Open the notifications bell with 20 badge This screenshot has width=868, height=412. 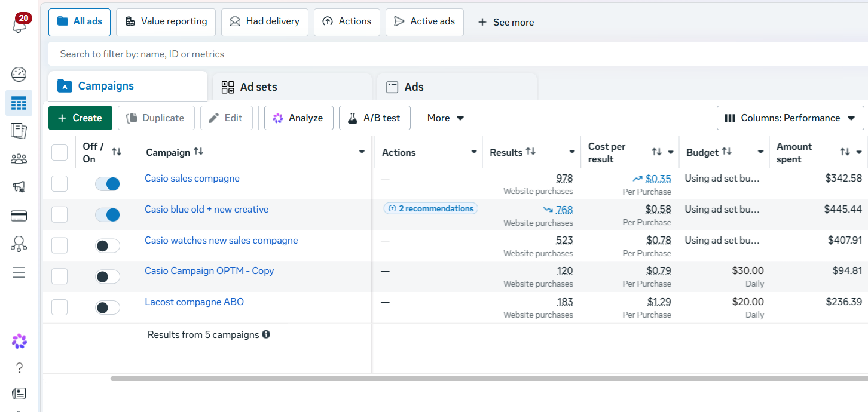pos(20,25)
